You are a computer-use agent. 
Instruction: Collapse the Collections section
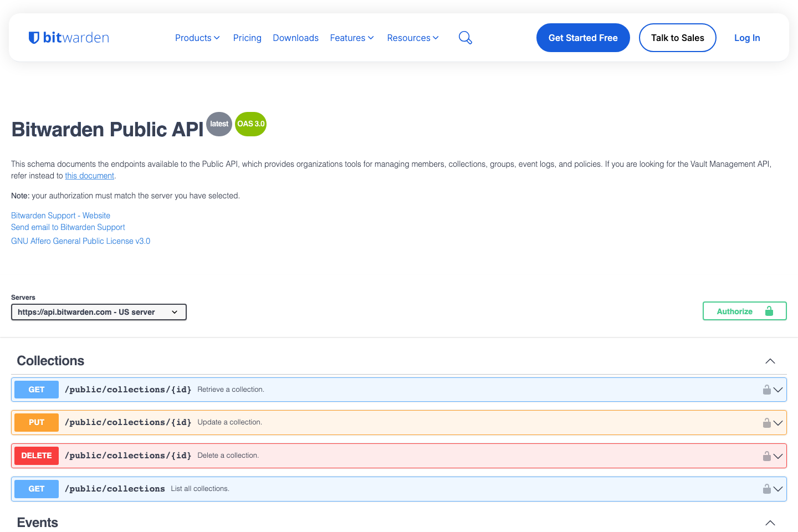770,361
